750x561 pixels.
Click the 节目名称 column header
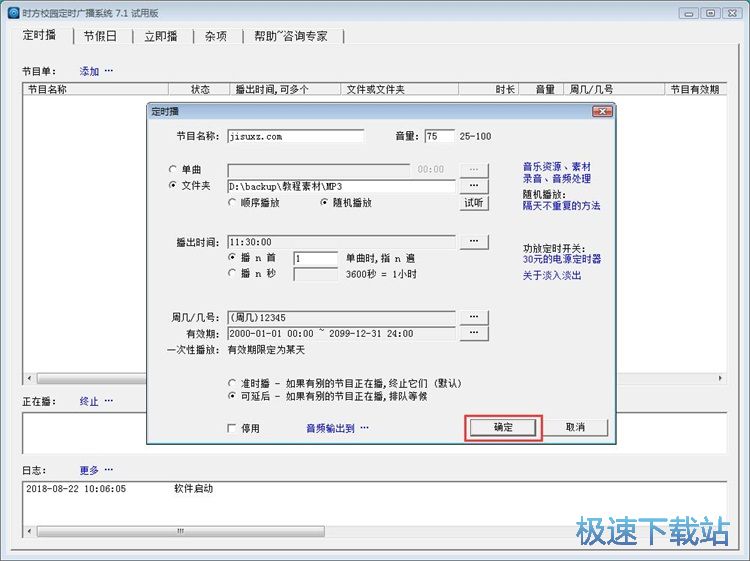96,89
